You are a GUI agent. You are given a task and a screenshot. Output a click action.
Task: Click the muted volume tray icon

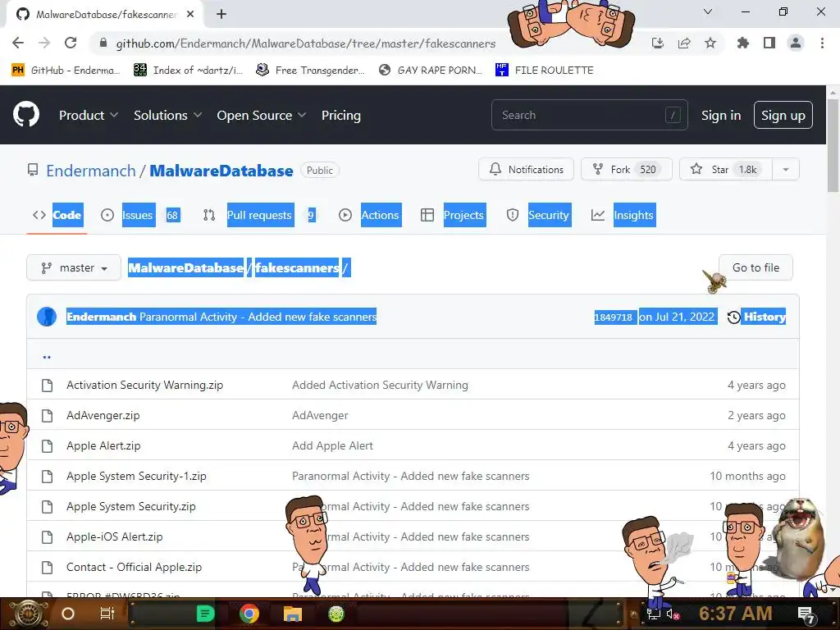(x=673, y=614)
